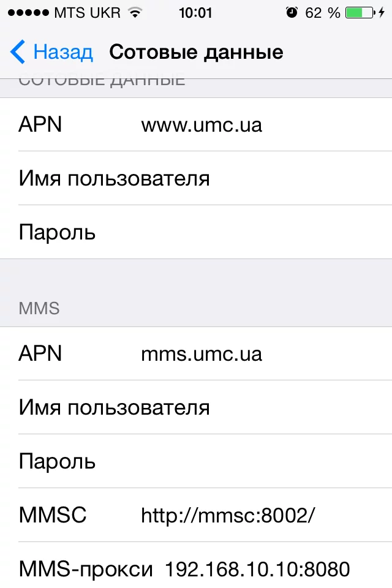Tap the Сотовые данные title

[196, 53]
